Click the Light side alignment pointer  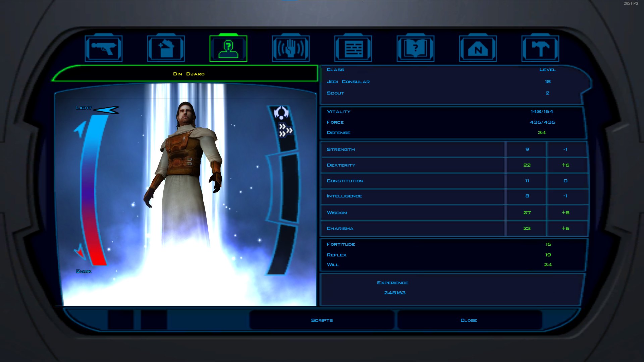107,110
